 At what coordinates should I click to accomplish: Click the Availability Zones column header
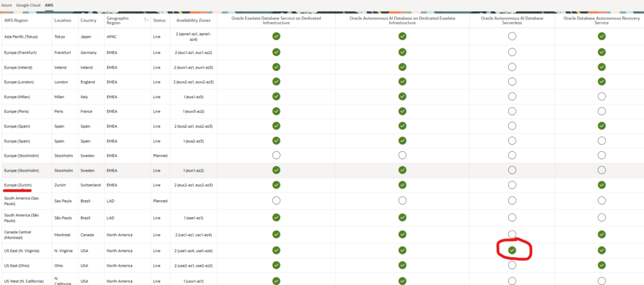click(x=194, y=20)
